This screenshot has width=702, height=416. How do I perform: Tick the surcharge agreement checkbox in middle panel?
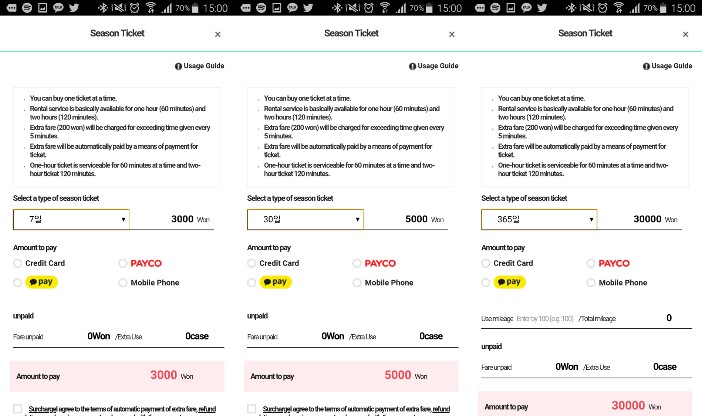pos(252,408)
